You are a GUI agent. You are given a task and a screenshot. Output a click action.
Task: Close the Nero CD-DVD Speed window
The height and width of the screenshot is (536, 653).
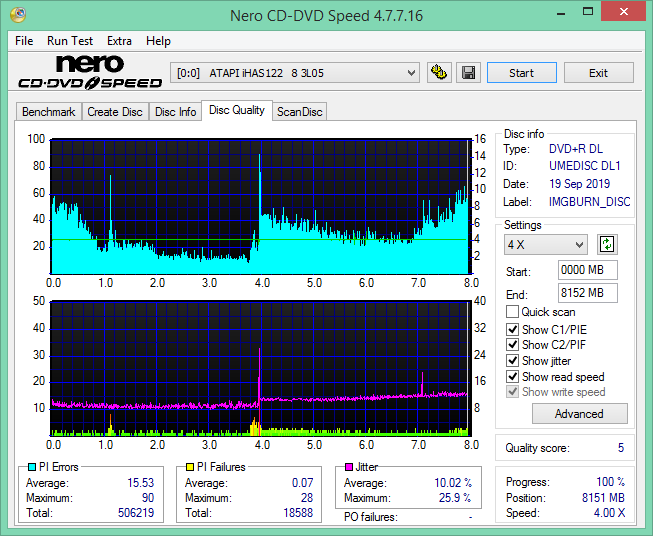623,12
